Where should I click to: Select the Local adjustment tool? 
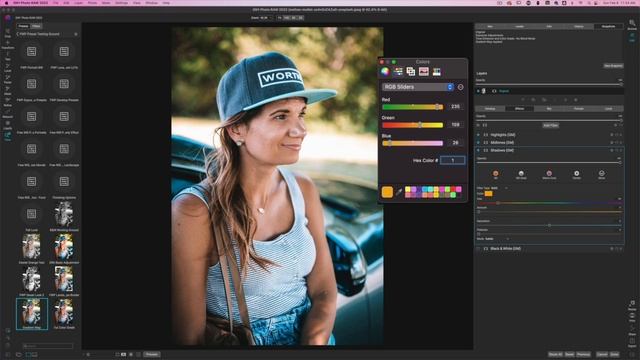(7, 67)
